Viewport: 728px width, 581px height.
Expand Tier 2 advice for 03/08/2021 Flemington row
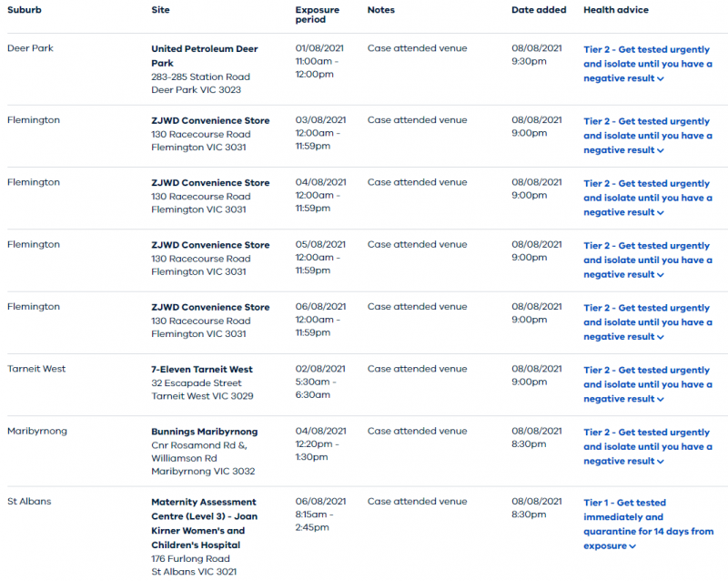tap(647, 136)
